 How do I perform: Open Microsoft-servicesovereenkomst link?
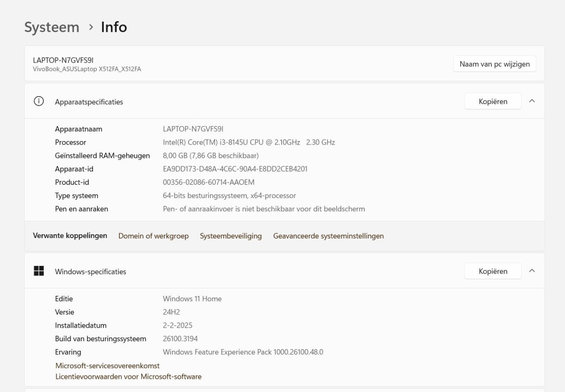tap(107, 366)
